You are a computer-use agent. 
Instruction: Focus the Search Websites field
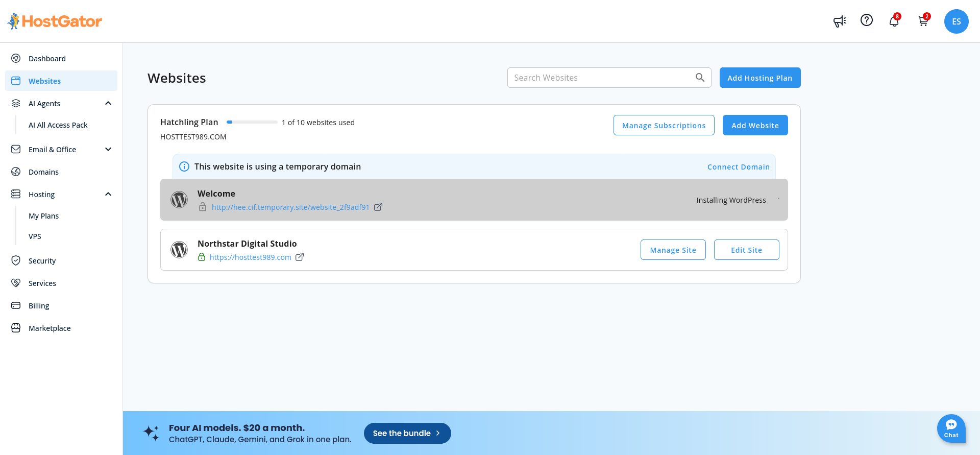609,78
